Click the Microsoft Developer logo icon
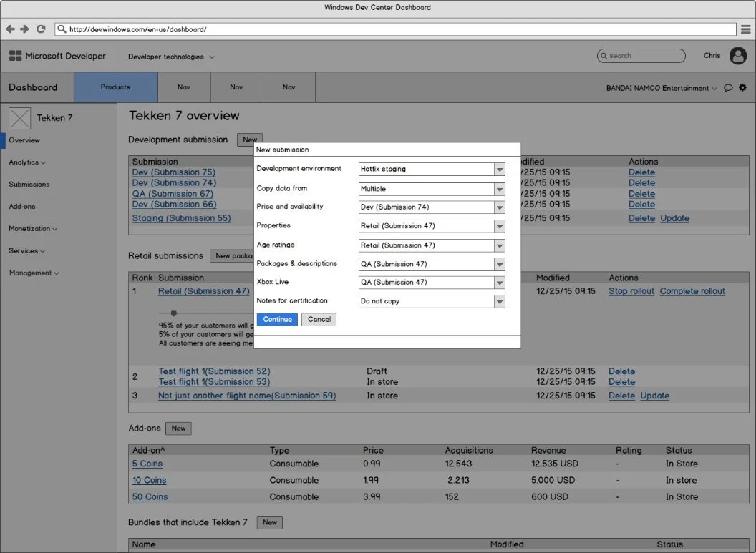756x553 pixels. [16, 56]
